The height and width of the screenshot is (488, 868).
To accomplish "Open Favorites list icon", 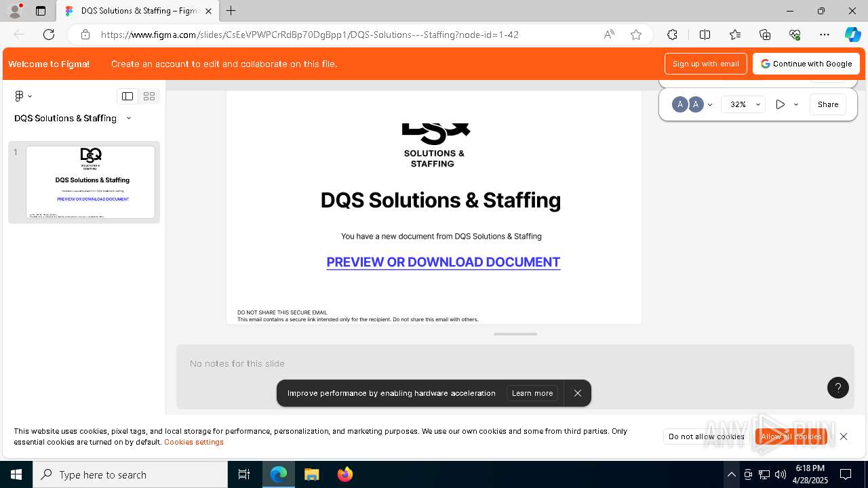I will [x=735, y=35].
